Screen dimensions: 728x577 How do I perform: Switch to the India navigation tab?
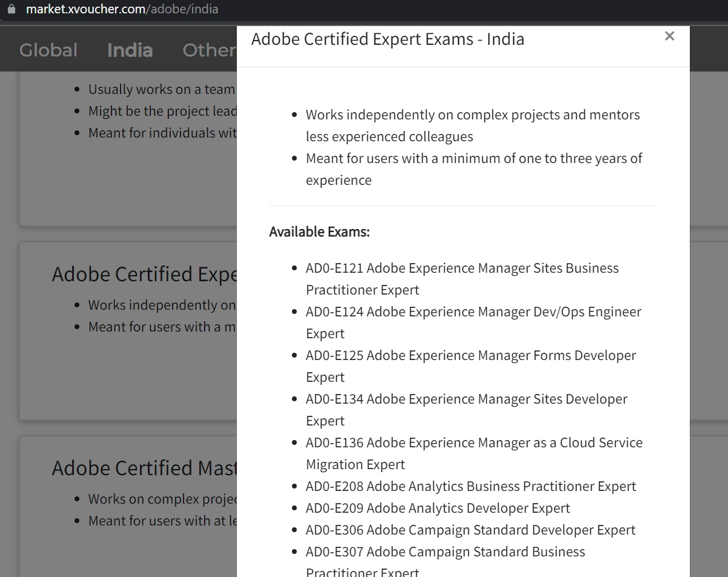tap(130, 50)
